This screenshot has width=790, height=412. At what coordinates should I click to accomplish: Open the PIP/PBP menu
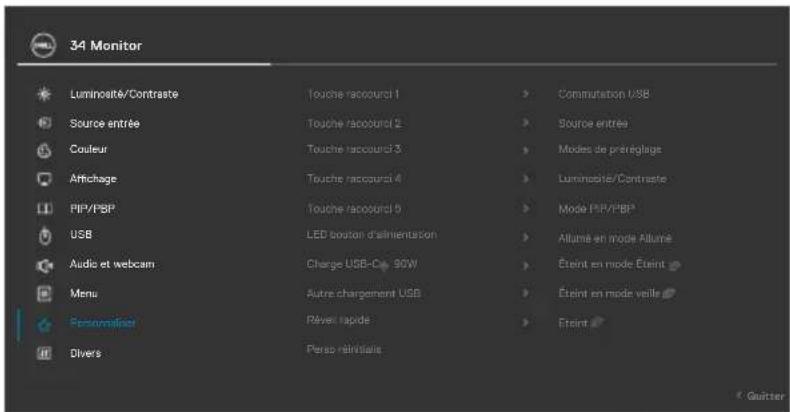click(x=92, y=209)
